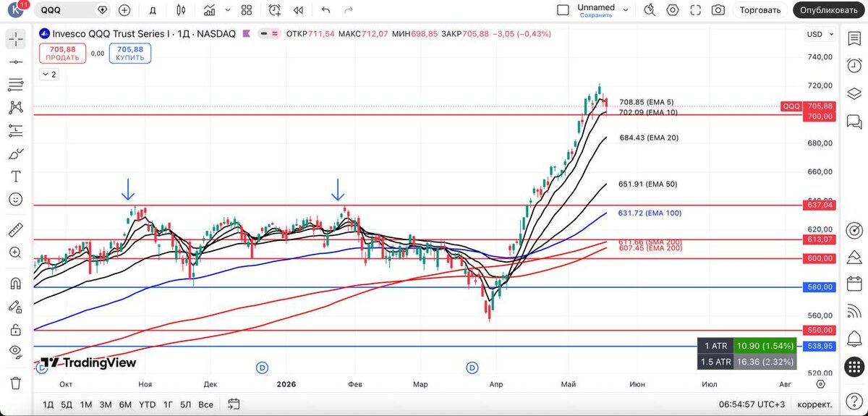Screen dimensions: 868x416
Task: Click the КУПИТЬ 705,88 buy button
Action: point(130,54)
